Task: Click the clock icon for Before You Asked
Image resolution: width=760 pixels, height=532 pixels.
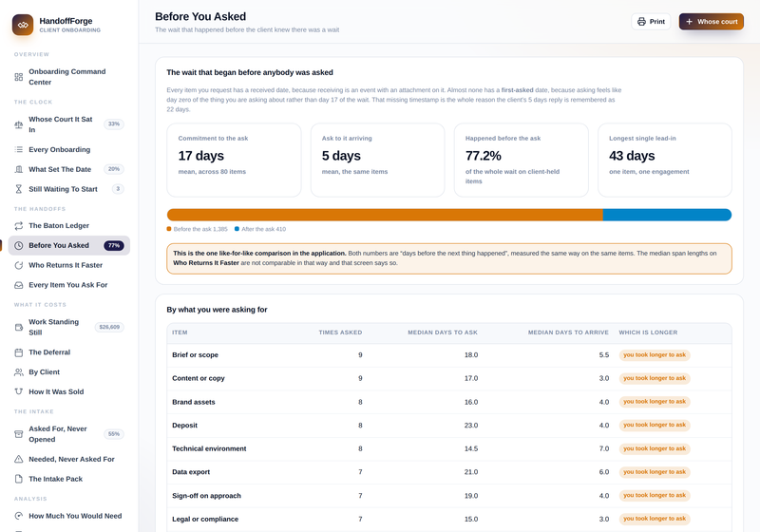Action: (18, 246)
